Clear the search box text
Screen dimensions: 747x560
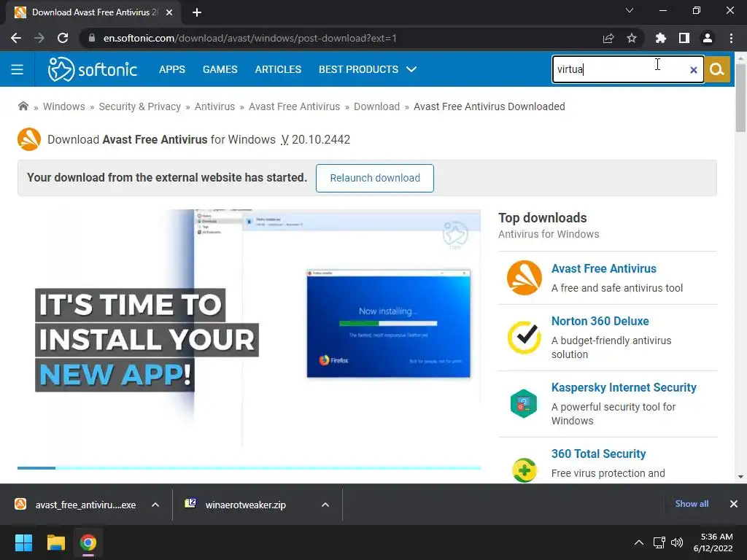[693, 70]
